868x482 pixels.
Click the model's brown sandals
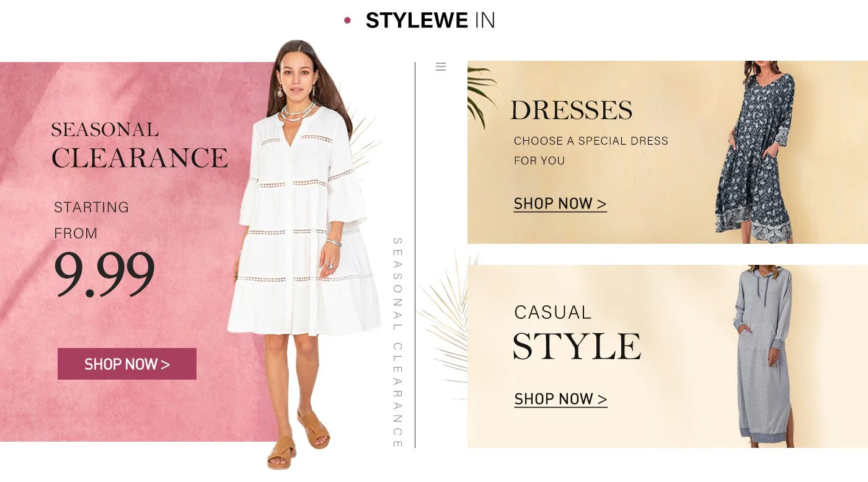[298, 439]
